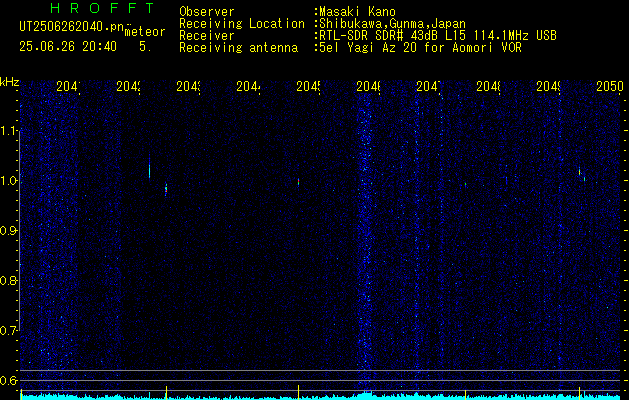The width and height of the screenshot is (629, 400).
Task: Click the 2050 time axis label
Action: click(610, 86)
